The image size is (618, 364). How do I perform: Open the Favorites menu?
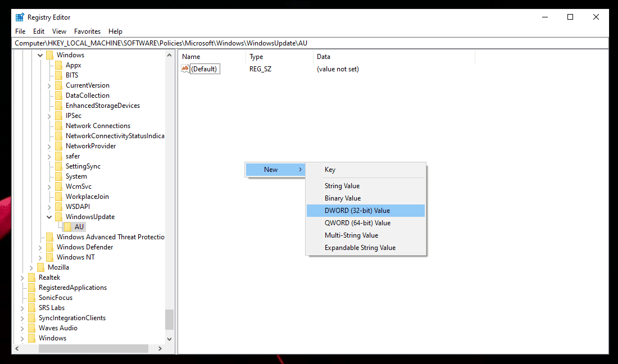coord(88,31)
